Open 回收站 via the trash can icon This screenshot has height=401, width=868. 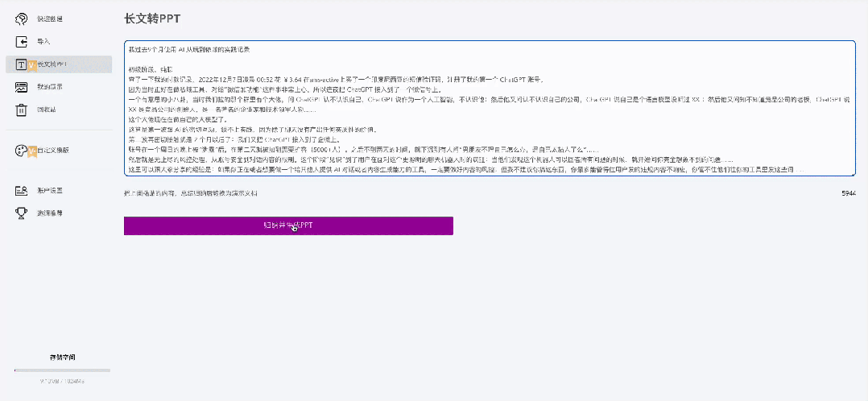(x=21, y=110)
